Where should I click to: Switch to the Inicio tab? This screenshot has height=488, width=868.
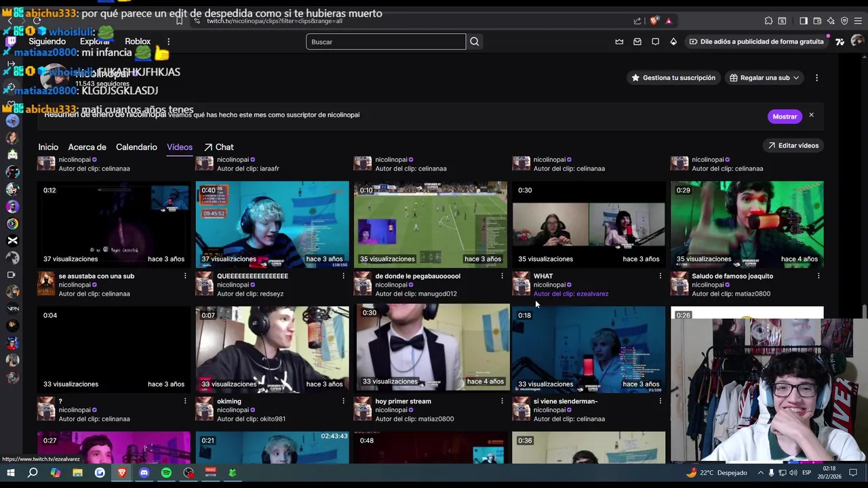point(48,147)
